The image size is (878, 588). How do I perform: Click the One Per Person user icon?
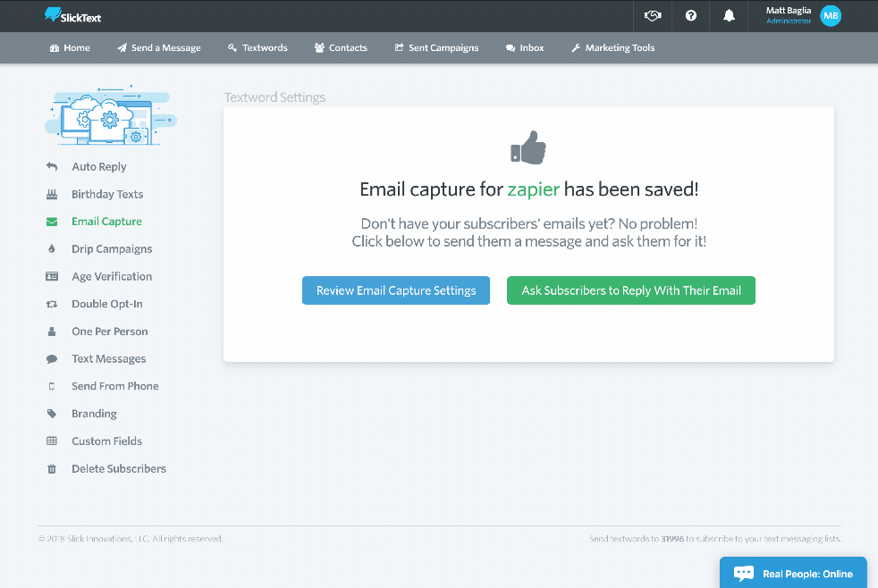[x=52, y=332]
